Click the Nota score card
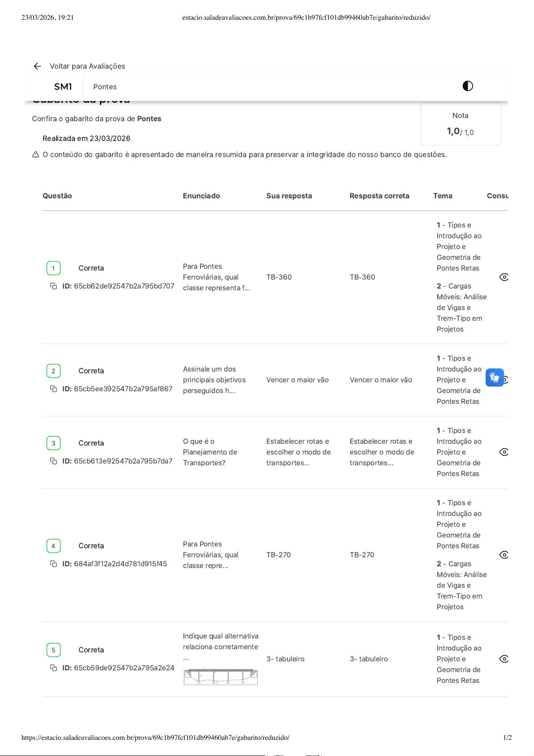This screenshot has width=534, height=756. [x=460, y=124]
